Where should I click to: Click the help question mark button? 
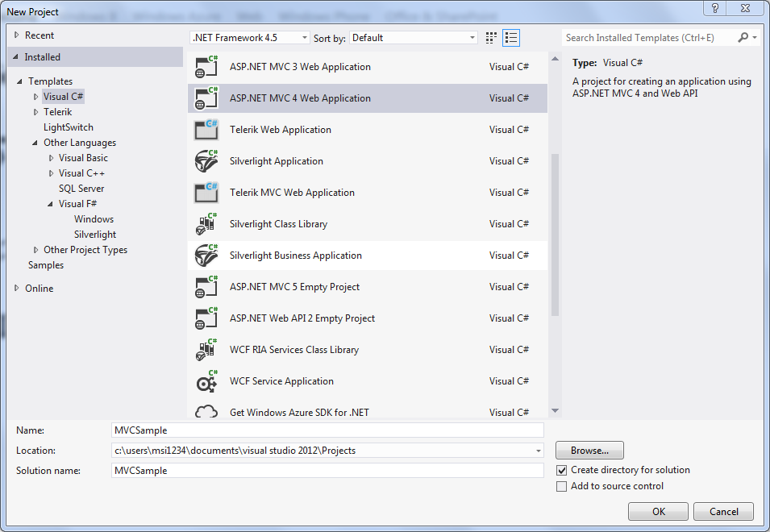pyautogui.click(x=714, y=8)
